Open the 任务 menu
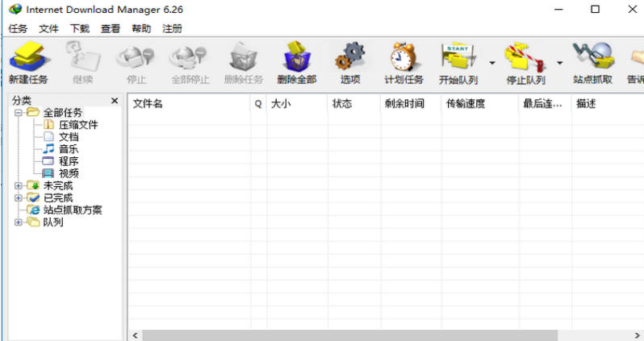Screen dimensions: 644x341 tap(18, 29)
